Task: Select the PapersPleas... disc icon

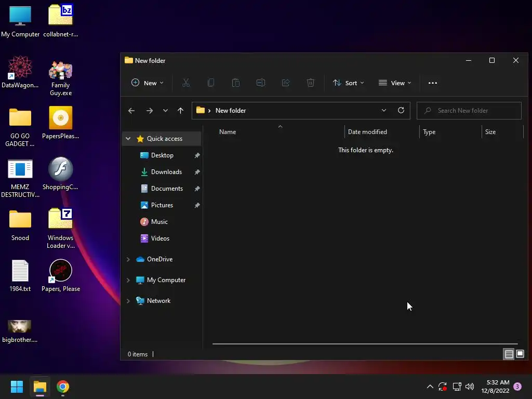Action: point(61,123)
